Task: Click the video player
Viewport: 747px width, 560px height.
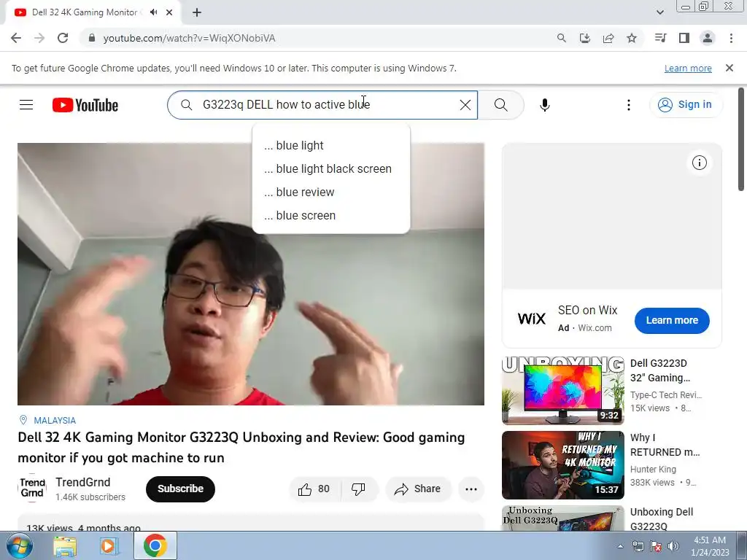Action: coord(251,274)
